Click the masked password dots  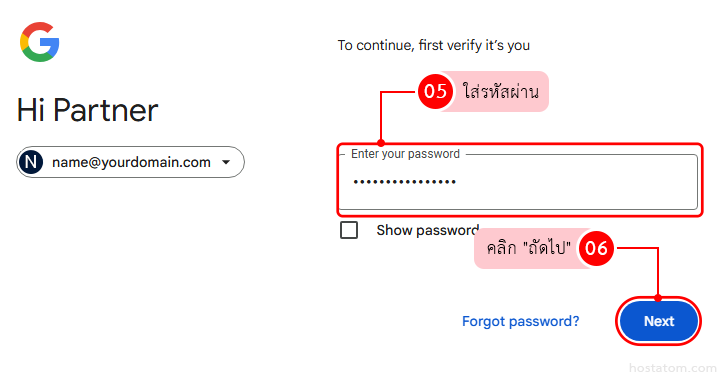click(405, 182)
